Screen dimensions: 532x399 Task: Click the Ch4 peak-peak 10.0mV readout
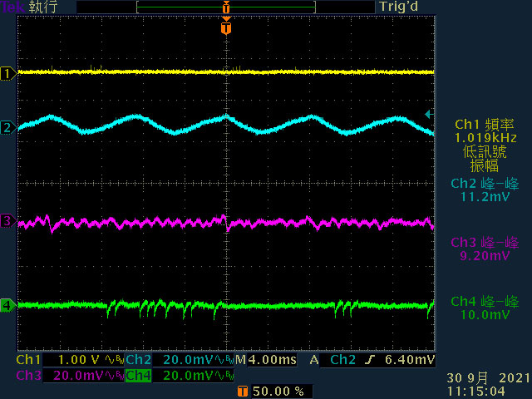coord(485,308)
